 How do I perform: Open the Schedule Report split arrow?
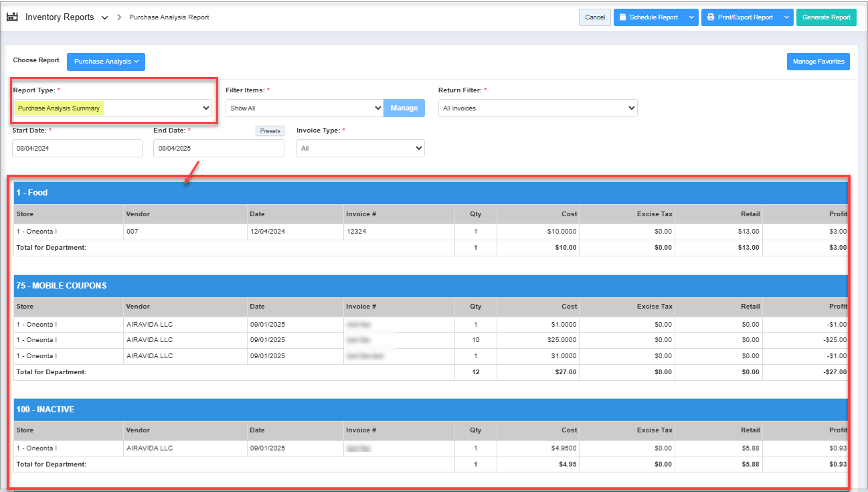tap(691, 17)
